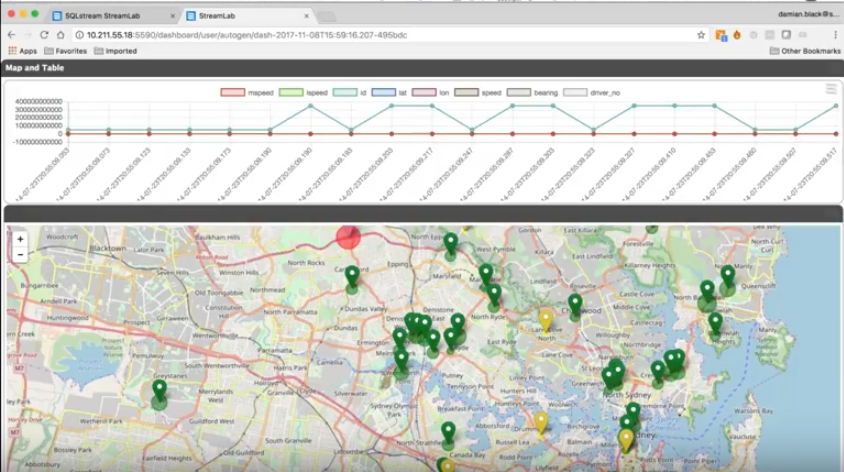Zoom in on the map
844x472 pixels.
tap(20, 240)
